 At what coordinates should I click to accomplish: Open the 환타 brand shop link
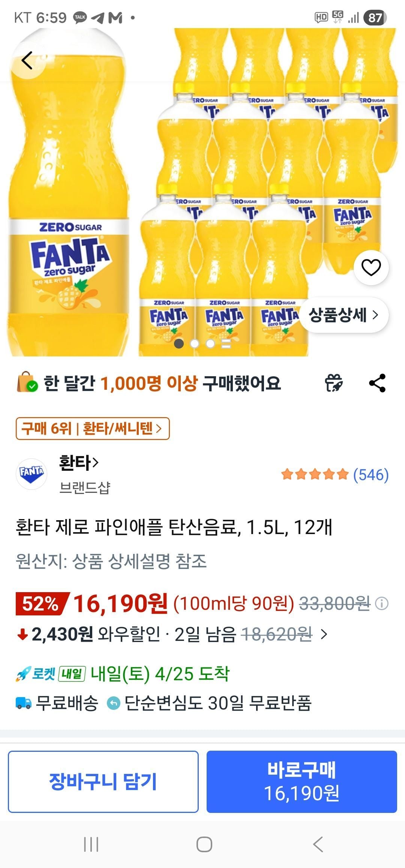pyautogui.click(x=79, y=463)
